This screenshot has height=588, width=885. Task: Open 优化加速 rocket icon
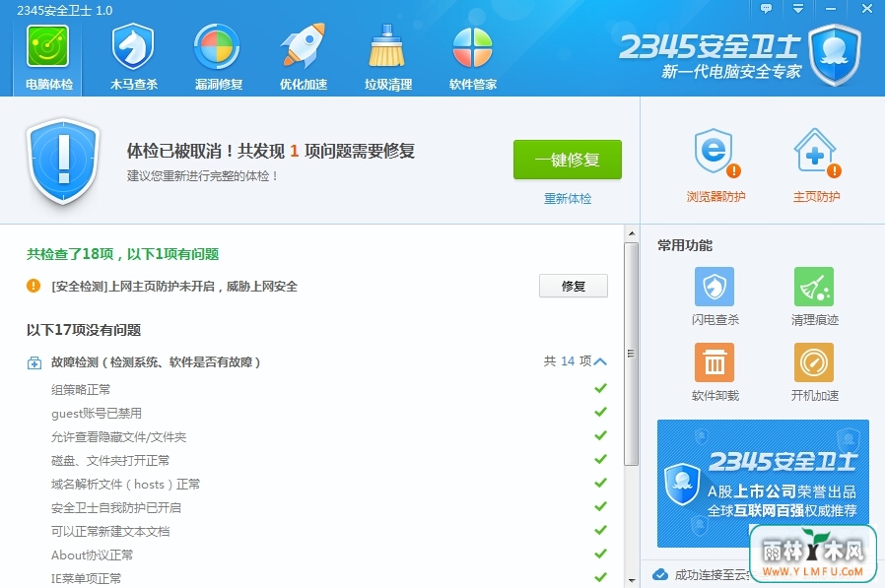pyautogui.click(x=304, y=45)
